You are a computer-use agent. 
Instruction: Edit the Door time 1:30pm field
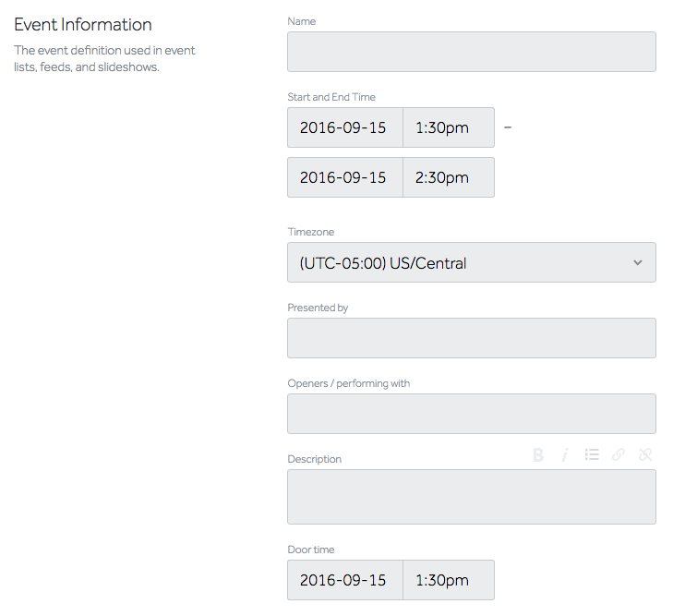click(x=449, y=580)
